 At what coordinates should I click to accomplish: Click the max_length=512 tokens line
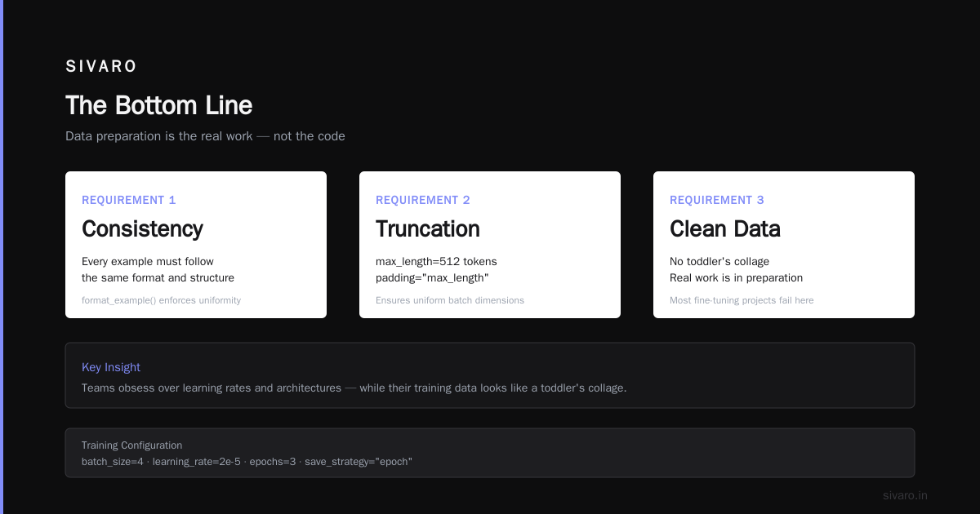point(436,262)
